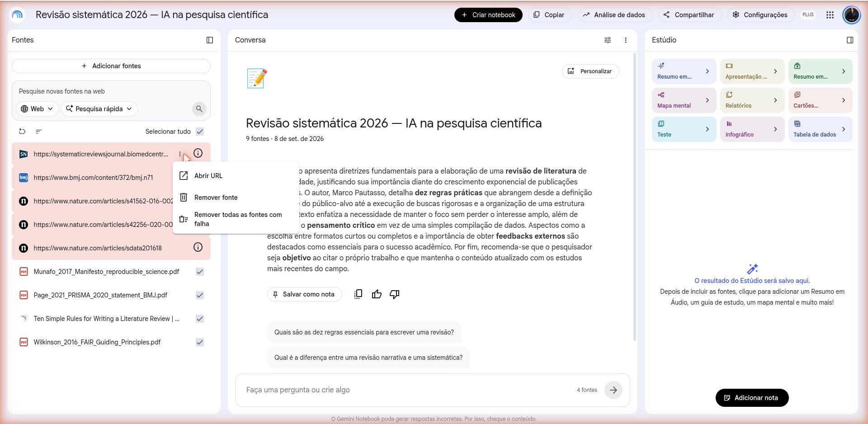Open Configurações
The width and height of the screenshot is (868, 424).
coord(760,15)
